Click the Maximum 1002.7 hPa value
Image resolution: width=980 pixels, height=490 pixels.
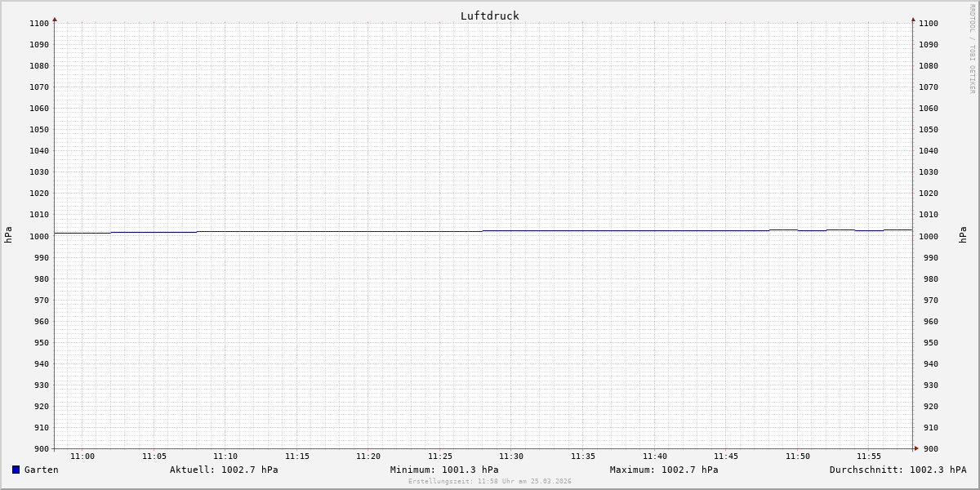[x=664, y=470]
